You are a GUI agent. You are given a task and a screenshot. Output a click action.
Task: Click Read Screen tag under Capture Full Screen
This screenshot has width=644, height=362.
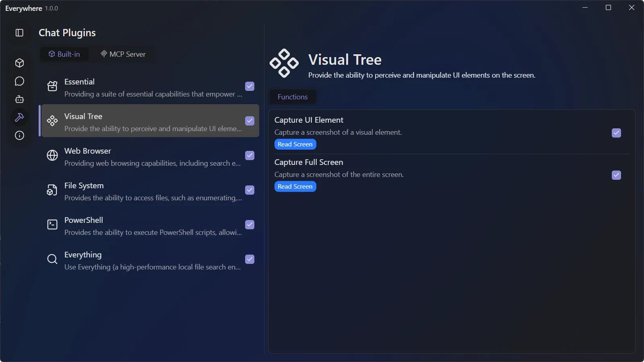pyautogui.click(x=295, y=187)
